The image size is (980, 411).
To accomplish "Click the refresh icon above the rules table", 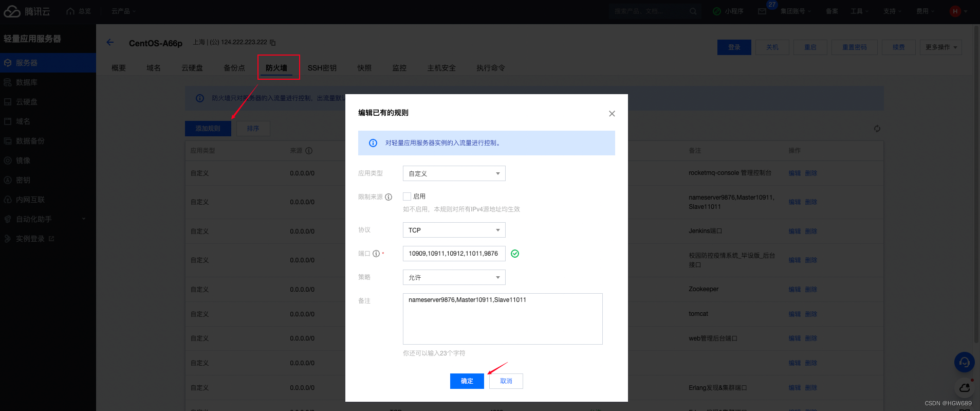I will point(877,129).
